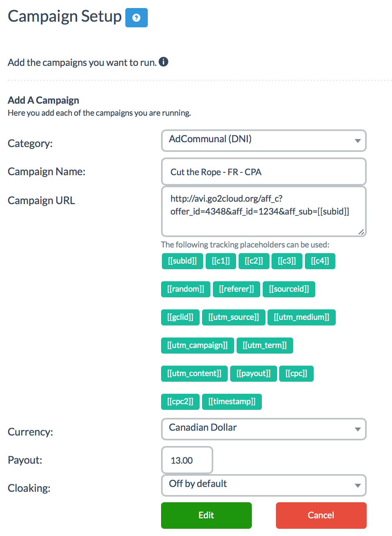Viewport: 392px width, 536px height.
Task: Open the Category dropdown
Action: click(264, 141)
